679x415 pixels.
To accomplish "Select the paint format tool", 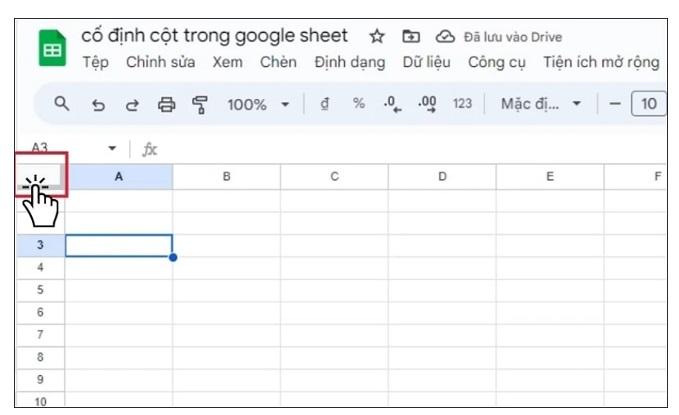I will (x=200, y=104).
